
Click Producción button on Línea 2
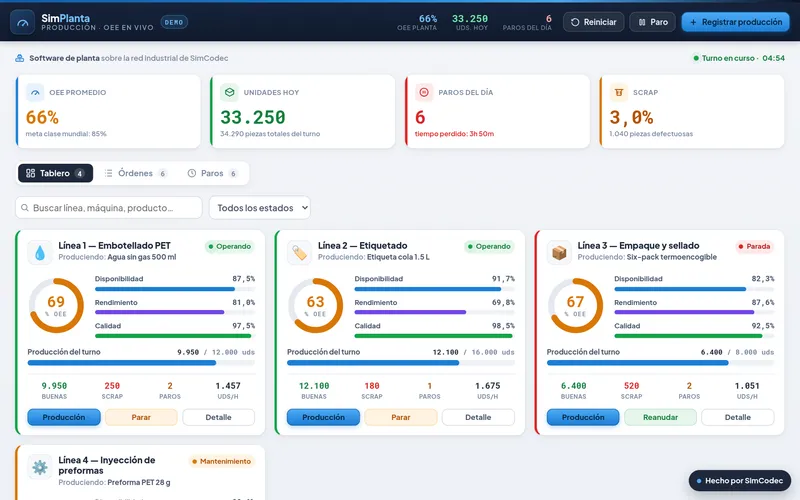323,417
